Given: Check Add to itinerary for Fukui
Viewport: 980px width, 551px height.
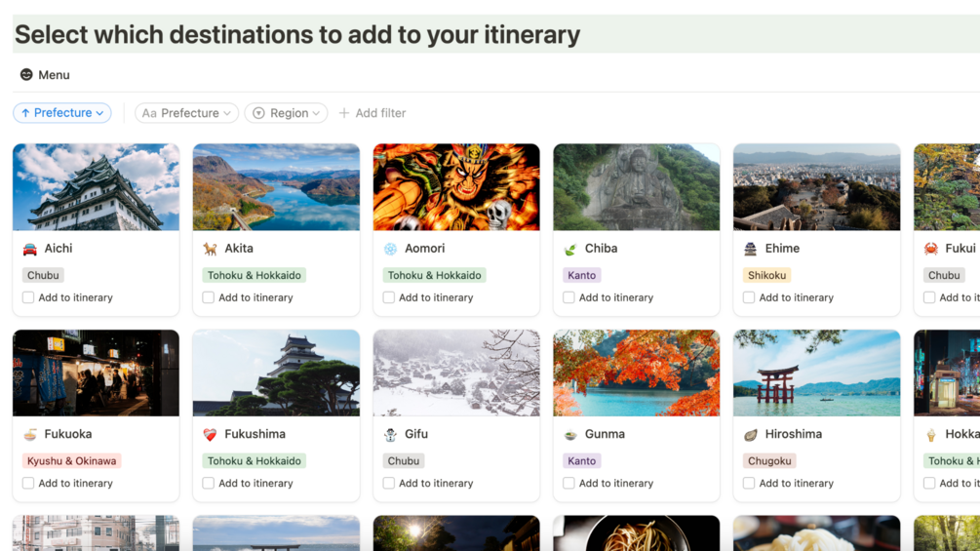Looking at the screenshot, I should (x=929, y=297).
